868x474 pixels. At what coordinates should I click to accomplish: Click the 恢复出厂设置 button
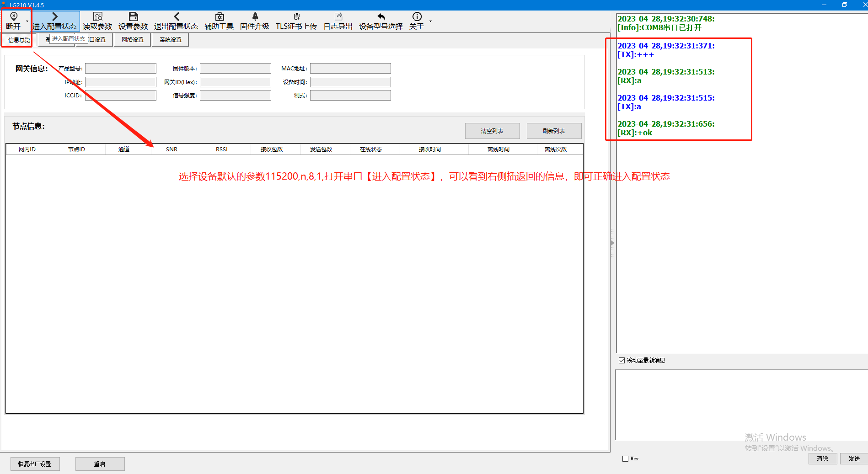[35, 464]
